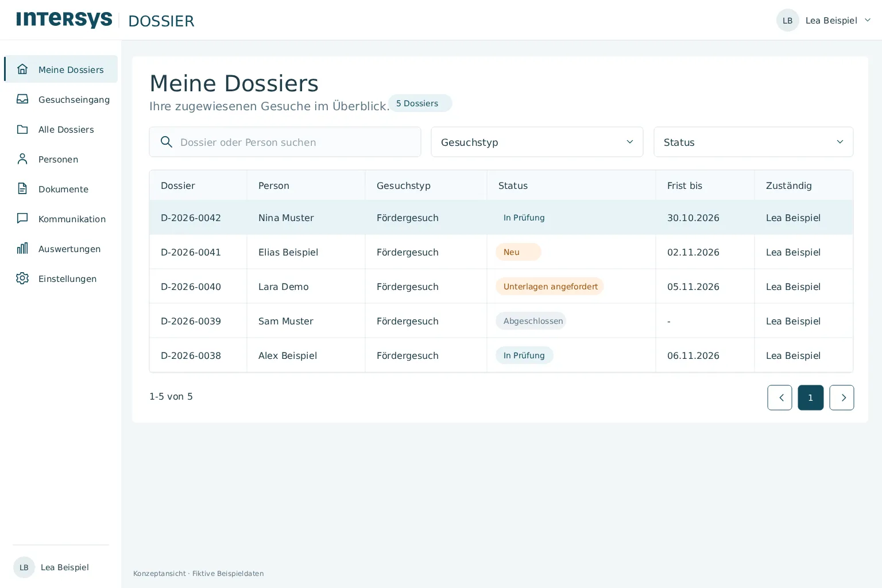
Task: Click the Intersys logo
Action: [x=64, y=20]
